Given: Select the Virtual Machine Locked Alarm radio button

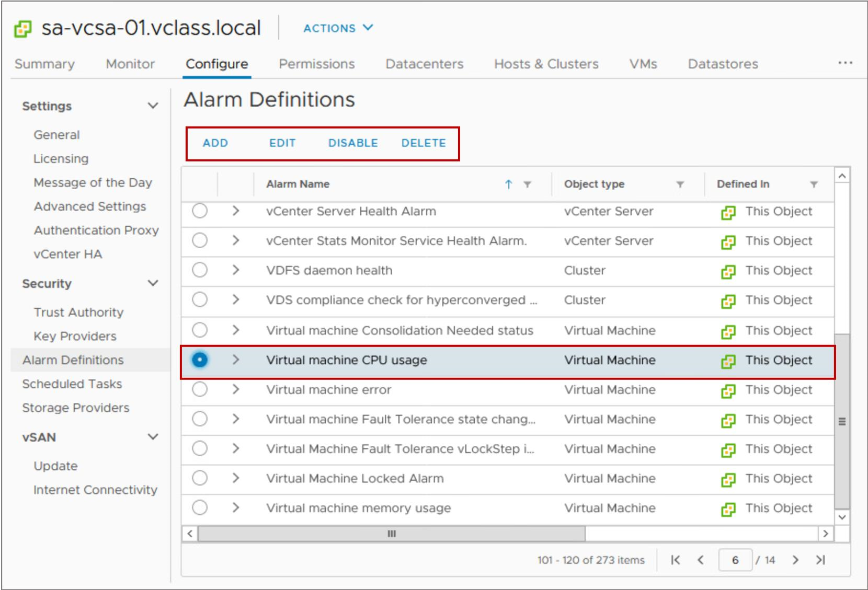Looking at the screenshot, I should (x=200, y=478).
